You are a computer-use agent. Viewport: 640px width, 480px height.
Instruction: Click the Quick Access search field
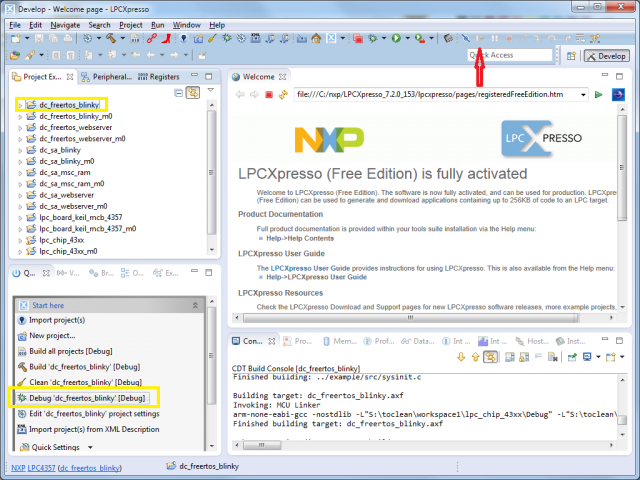click(x=510, y=55)
